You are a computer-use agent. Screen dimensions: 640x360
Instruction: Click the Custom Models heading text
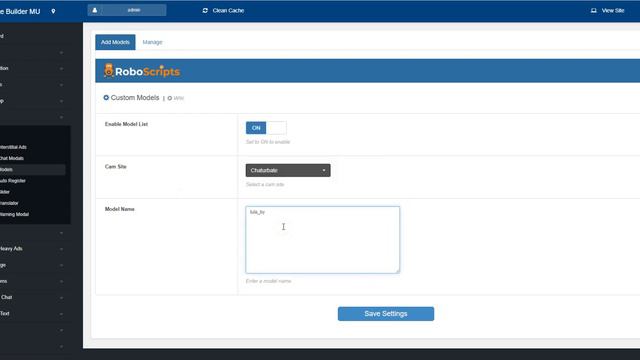click(135, 98)
